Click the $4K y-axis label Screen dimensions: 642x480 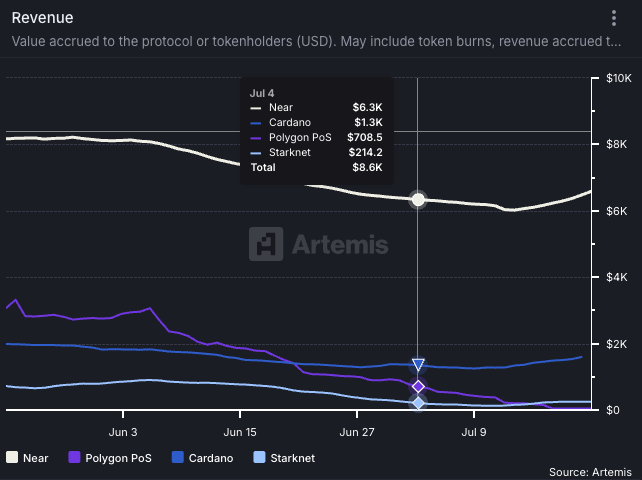616,277
